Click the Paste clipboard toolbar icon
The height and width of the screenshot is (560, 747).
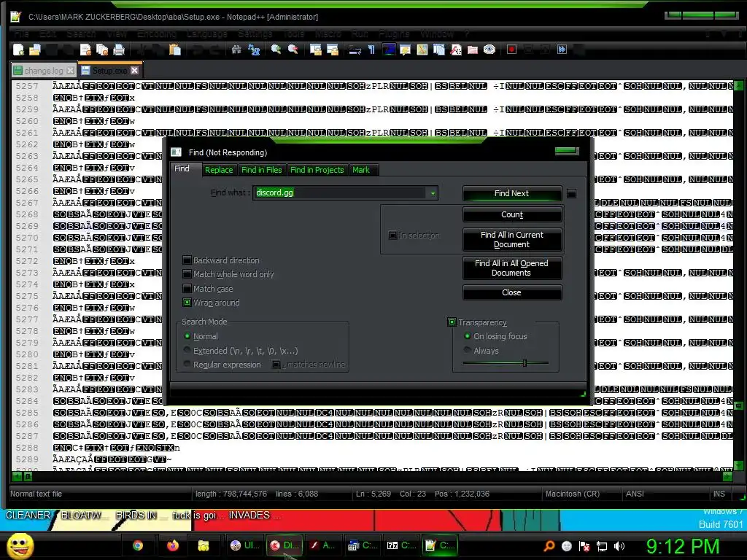175,50
